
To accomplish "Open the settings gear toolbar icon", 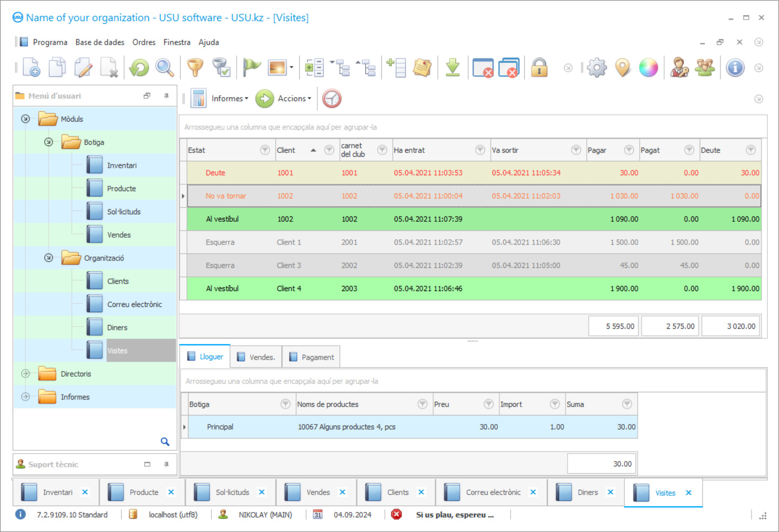I will [x=597, y=68].
